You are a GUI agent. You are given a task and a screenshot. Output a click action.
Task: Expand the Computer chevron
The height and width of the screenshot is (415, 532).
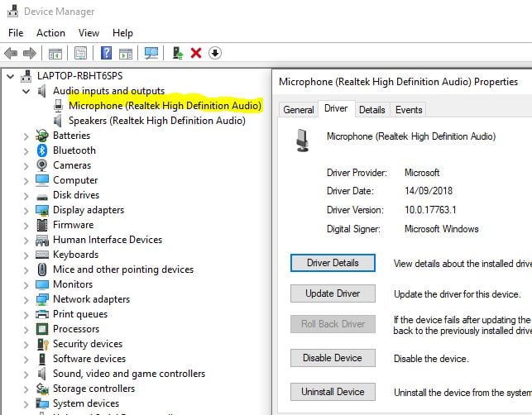[26, 181]
